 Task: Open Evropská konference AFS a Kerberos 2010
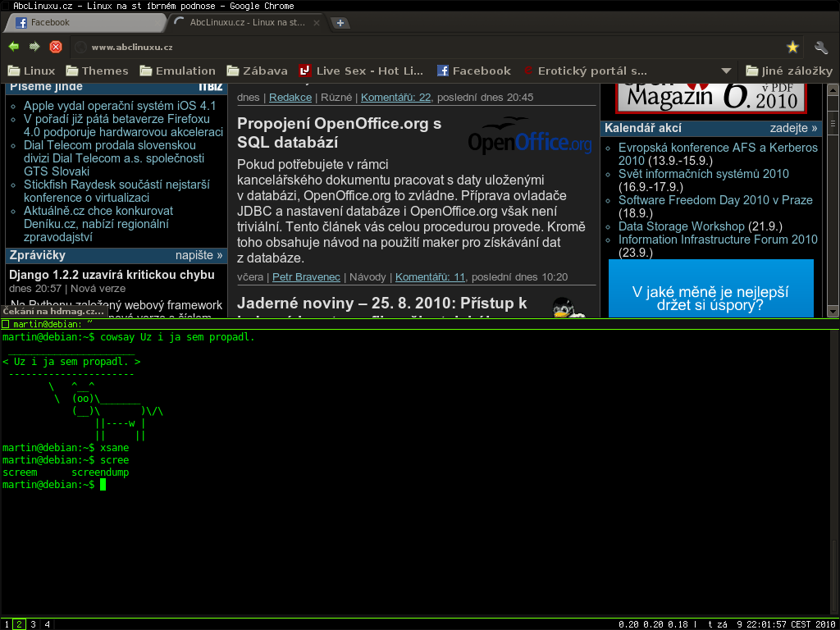[718, 153]
